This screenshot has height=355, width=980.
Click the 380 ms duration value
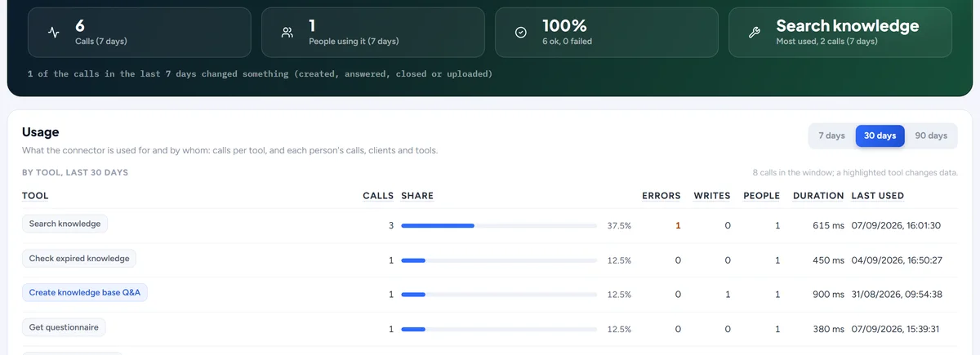pyautogui.click(x=828, y=329)
